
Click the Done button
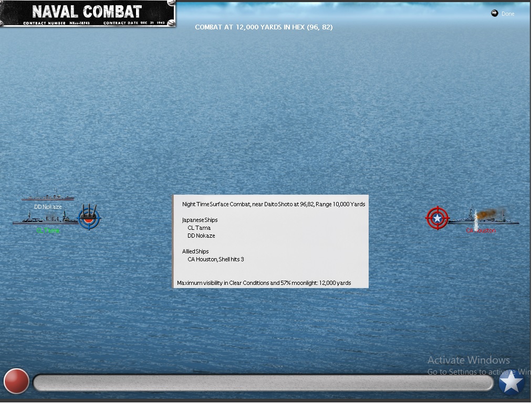[x=503, y=14]
